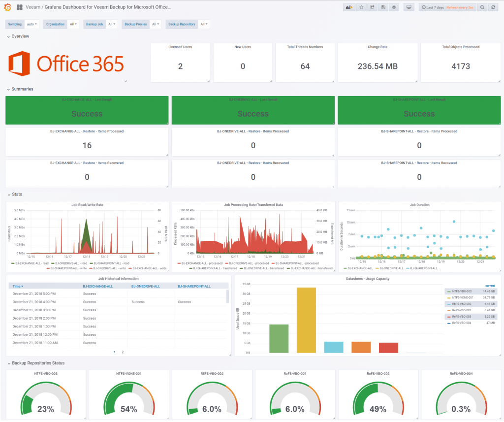Open the Backup Proxies All dropdown
This screenshot has height=422, width=504.
[x=156, y=24]
